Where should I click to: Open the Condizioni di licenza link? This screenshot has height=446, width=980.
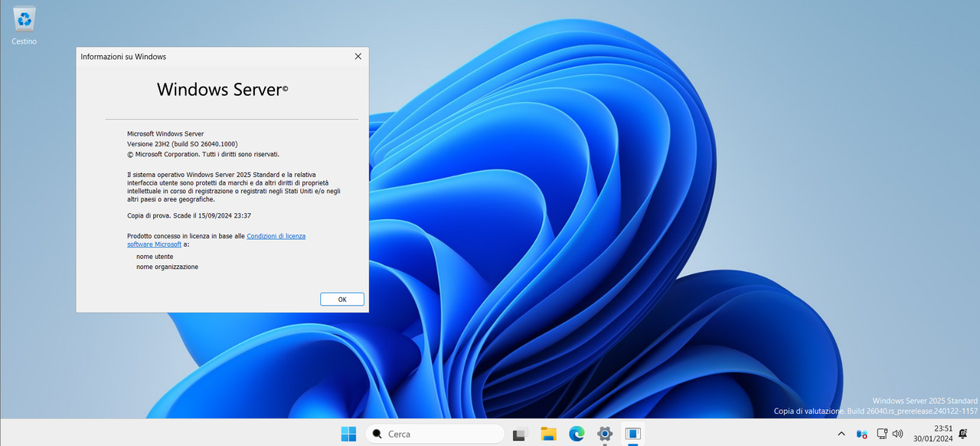pyautogui.click(x=276, y=236)
